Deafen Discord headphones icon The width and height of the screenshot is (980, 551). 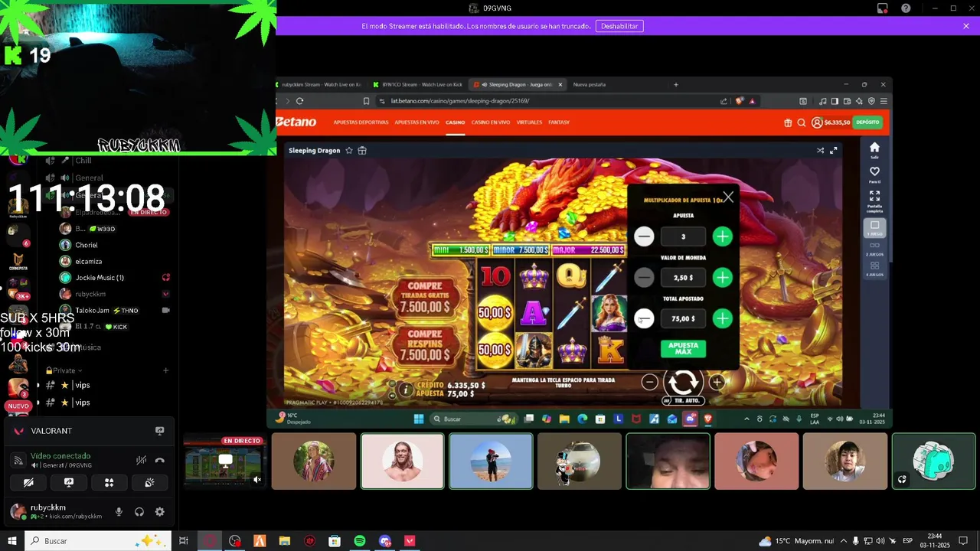pos(139,512)
